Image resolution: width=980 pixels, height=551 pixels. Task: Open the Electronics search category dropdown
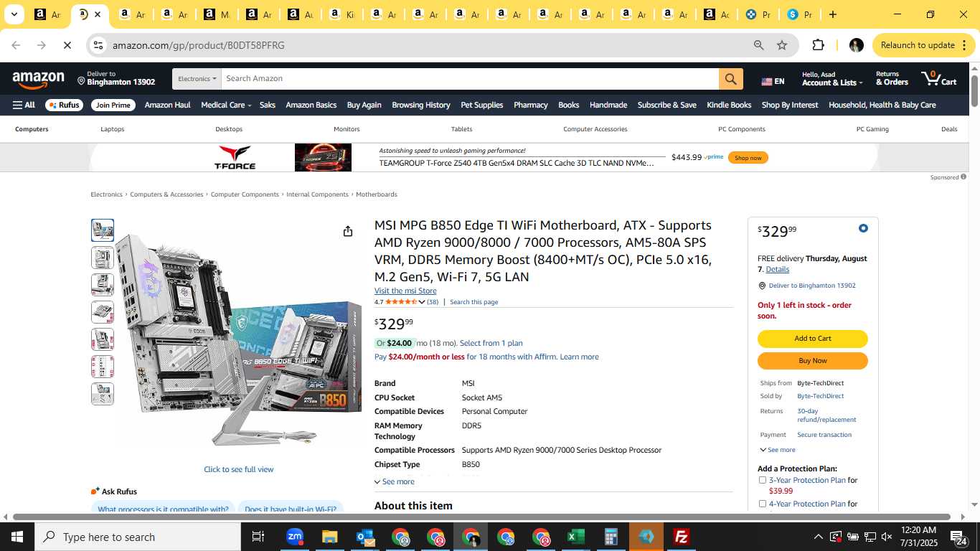197,79
